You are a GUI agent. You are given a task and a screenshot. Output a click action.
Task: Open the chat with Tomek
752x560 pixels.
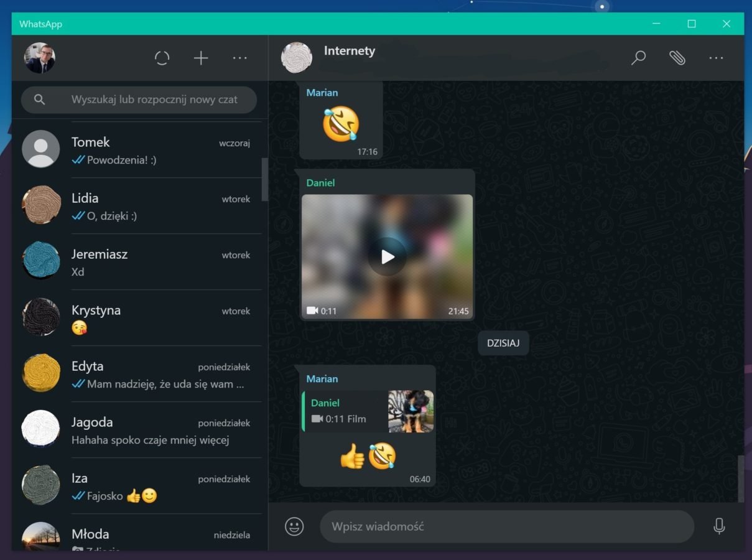pos(140,150)
